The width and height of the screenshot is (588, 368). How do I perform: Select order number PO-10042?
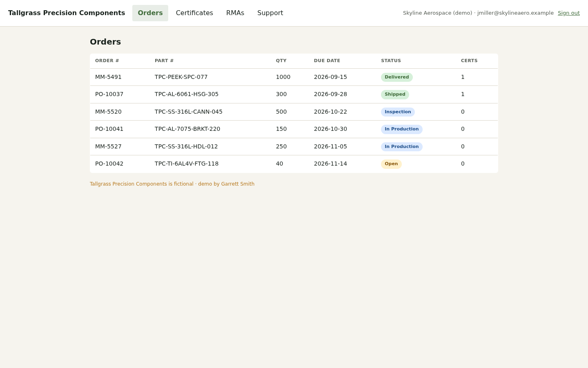(109, 164)
